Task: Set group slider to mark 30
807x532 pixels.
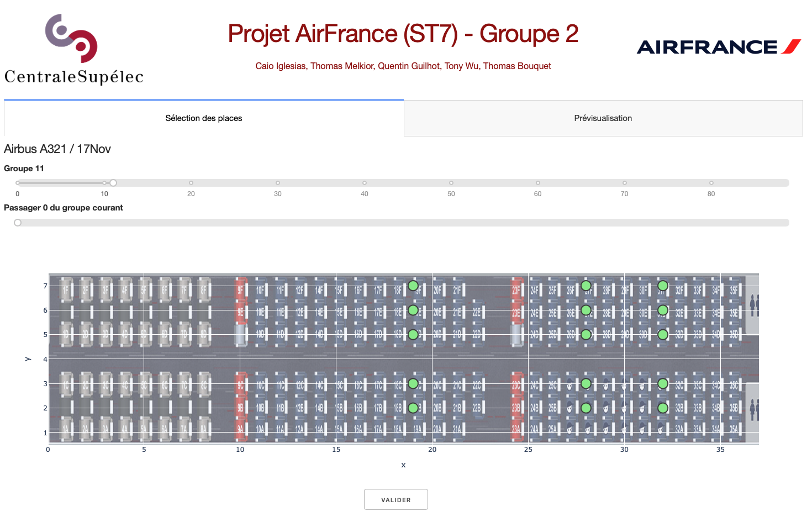Action: tap(278, 183)
